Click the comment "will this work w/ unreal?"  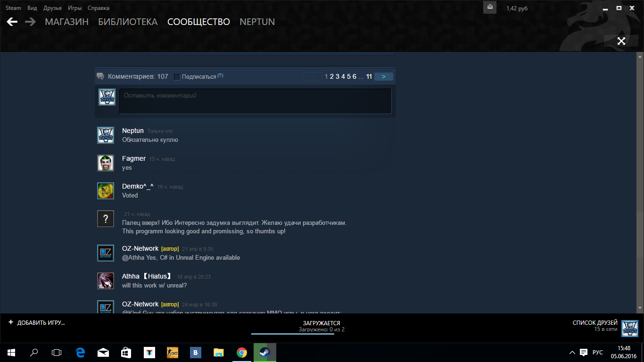(155, 285)
